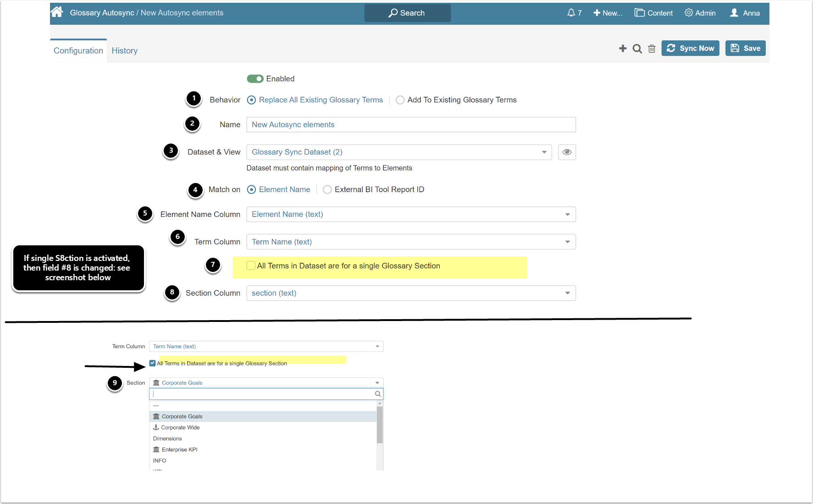Click the Sync Now button
This screenshot has height=504, width=813.
(690, 49)
